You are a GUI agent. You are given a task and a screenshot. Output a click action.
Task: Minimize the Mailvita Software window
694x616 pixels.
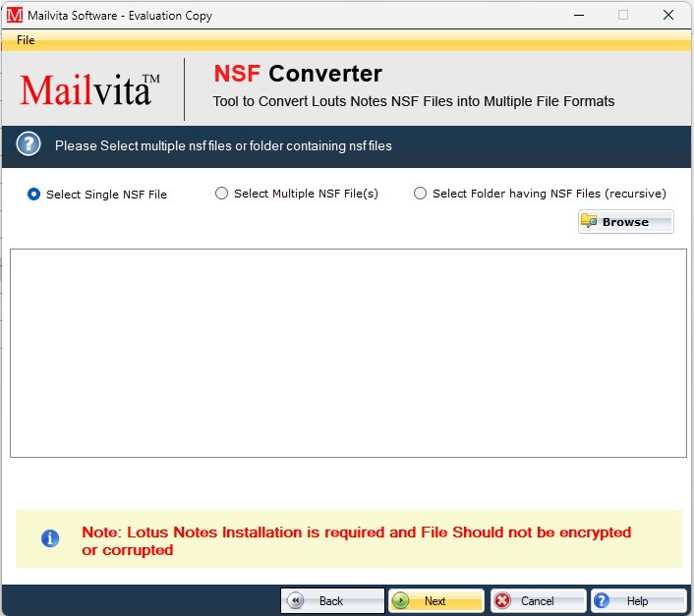coord(579,15)
